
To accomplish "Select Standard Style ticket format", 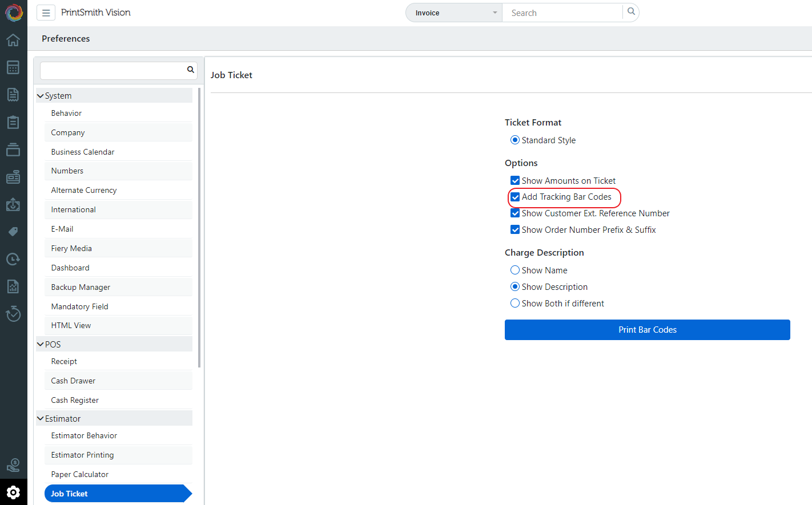I will coord(515,140).
